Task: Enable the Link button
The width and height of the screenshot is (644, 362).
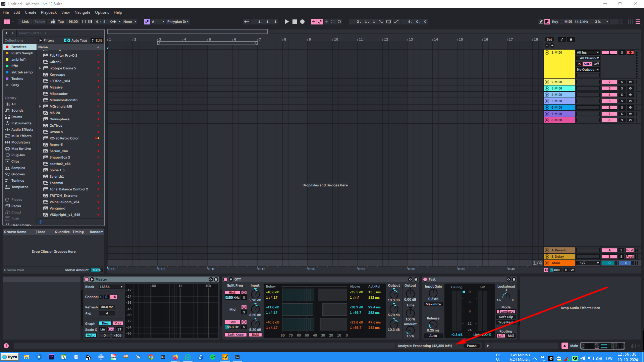Action: tap(25, 21)
